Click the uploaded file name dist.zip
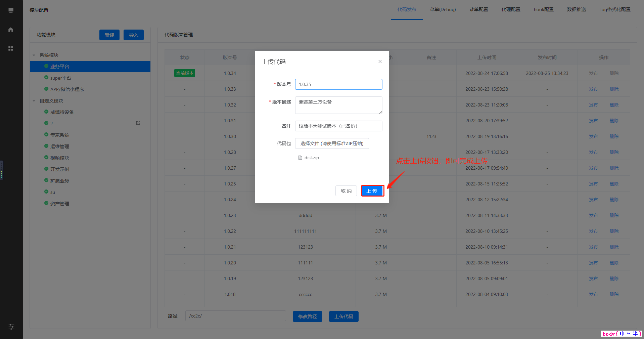Viewport: 644px width, 339px height. (x=312, y=158)
